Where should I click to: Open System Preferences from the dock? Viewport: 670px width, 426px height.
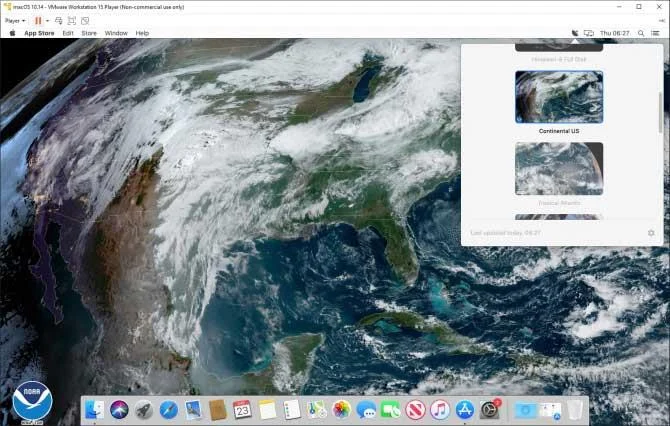point(489,410)
